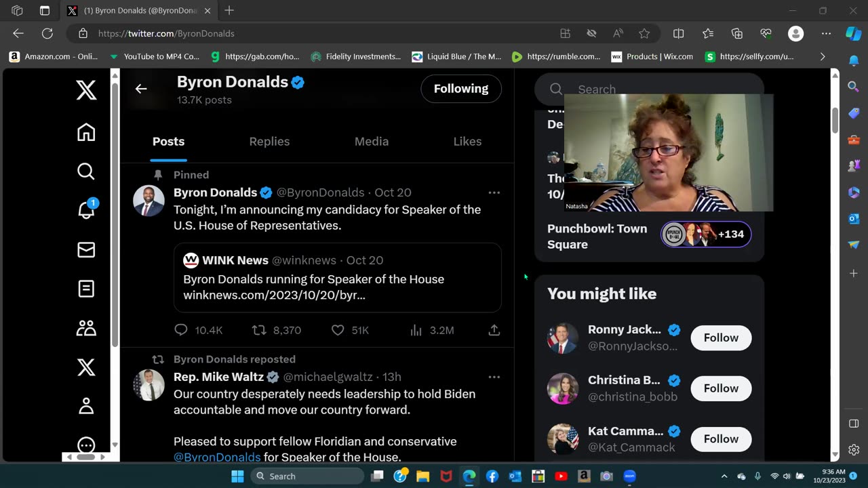The image size is (868, 488).
Task: Open Fidelity Investments bookmark
Action: [x=356, y=56]
